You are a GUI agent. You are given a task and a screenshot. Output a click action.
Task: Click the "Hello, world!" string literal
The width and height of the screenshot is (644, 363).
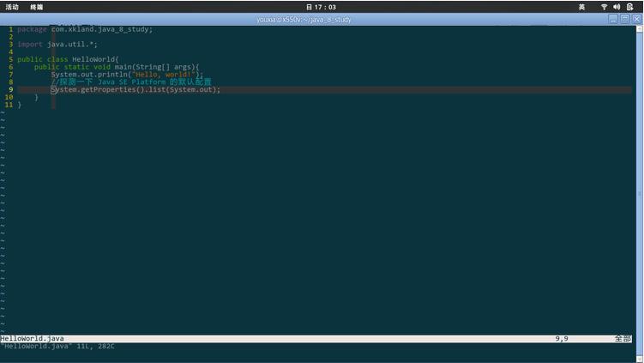click(x=164, y=75)
